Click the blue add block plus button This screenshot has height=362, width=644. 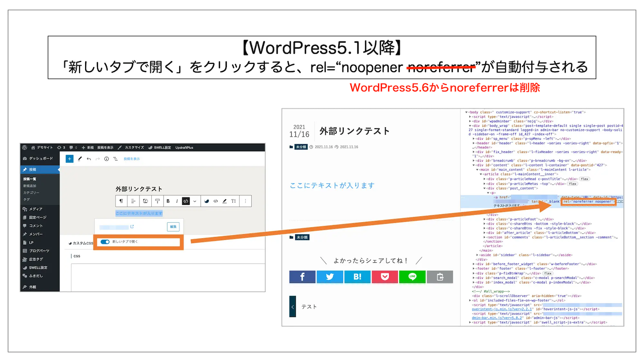(x=69, y=158)
